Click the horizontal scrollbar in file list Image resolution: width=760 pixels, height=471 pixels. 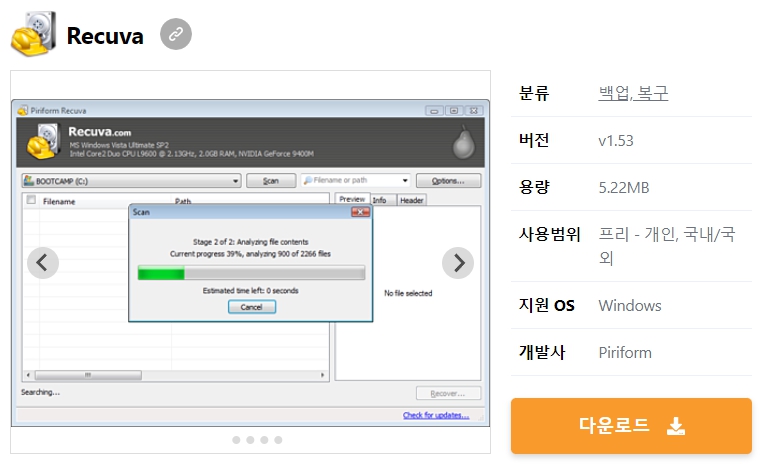(88, 375)
